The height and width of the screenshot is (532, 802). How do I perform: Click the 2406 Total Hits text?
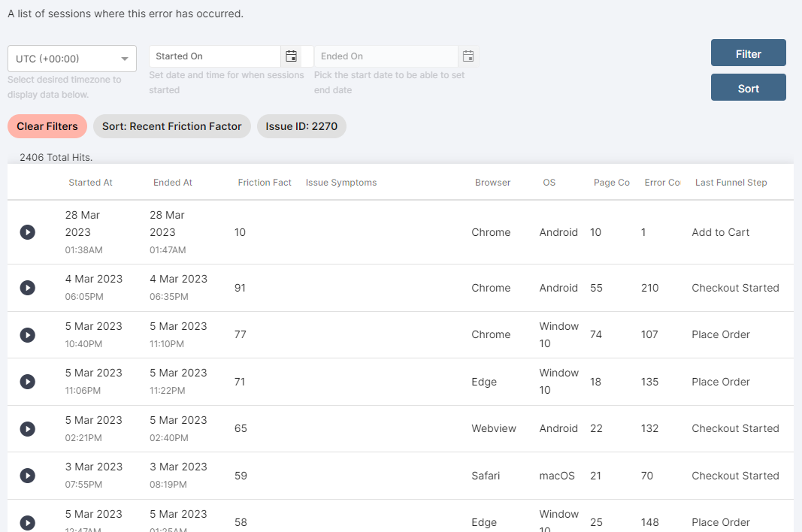pos(56,158)
